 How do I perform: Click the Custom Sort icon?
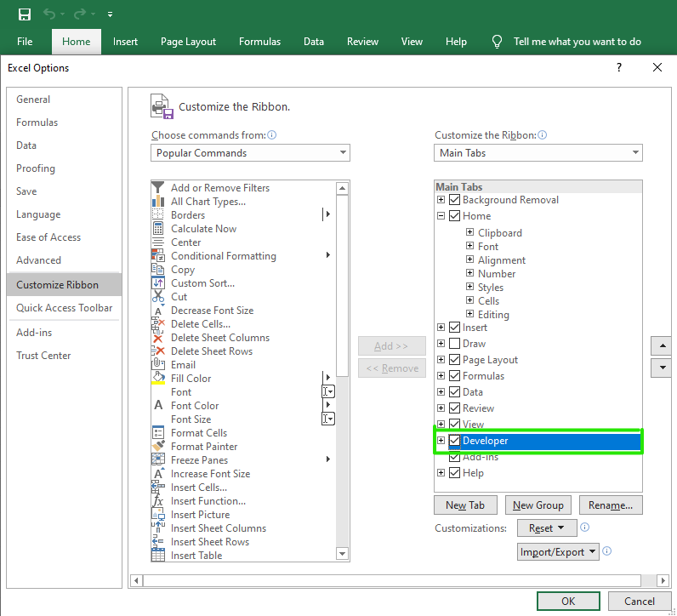(x=158, y=283)
